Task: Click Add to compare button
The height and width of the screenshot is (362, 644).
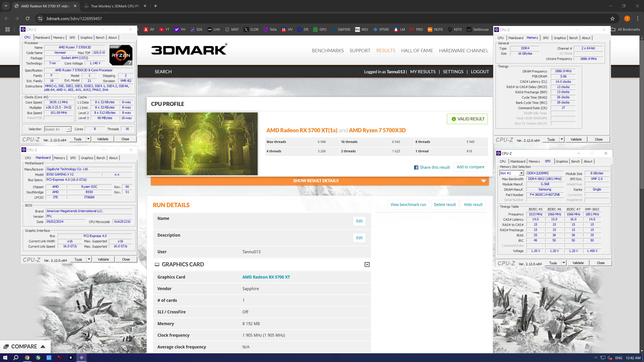Action: (470, 167)
